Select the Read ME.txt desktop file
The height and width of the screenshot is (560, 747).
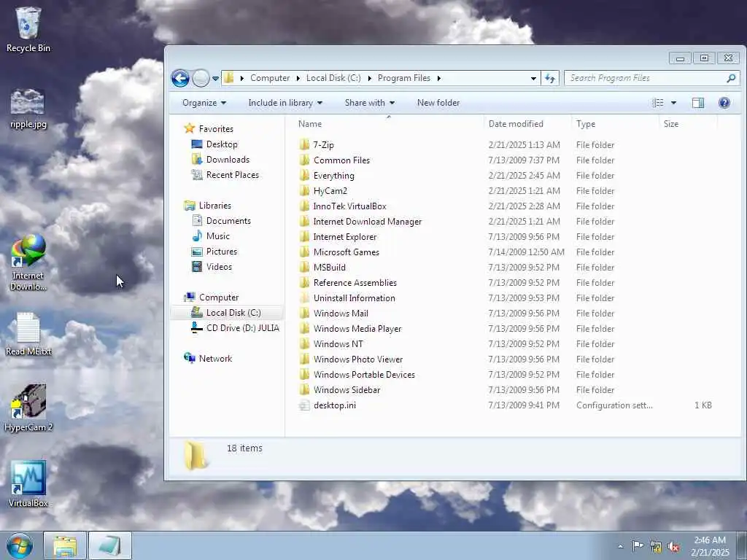(28, 334)
